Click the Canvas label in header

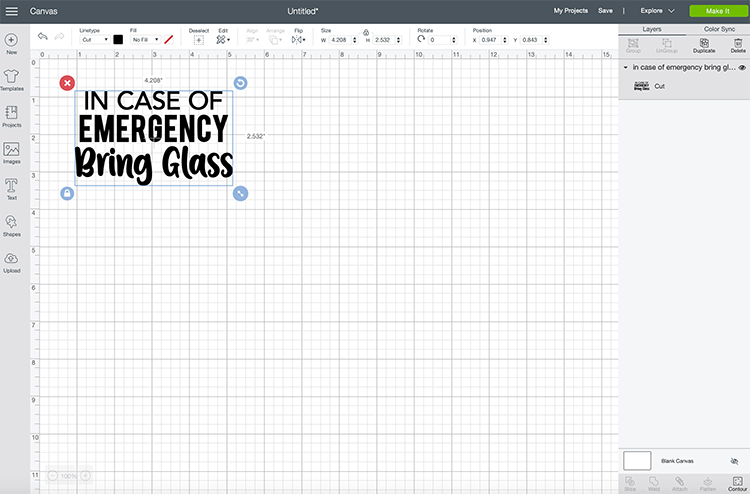click(x=44, y=11)
